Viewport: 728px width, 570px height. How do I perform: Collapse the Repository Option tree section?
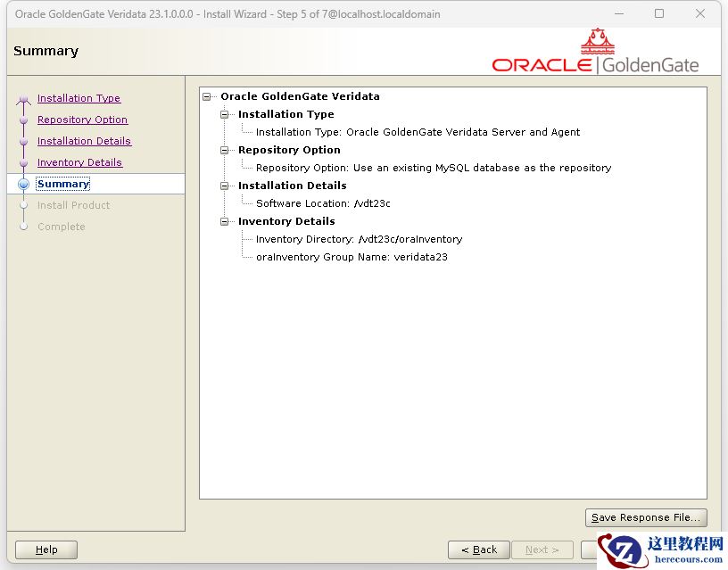[224, 150]
